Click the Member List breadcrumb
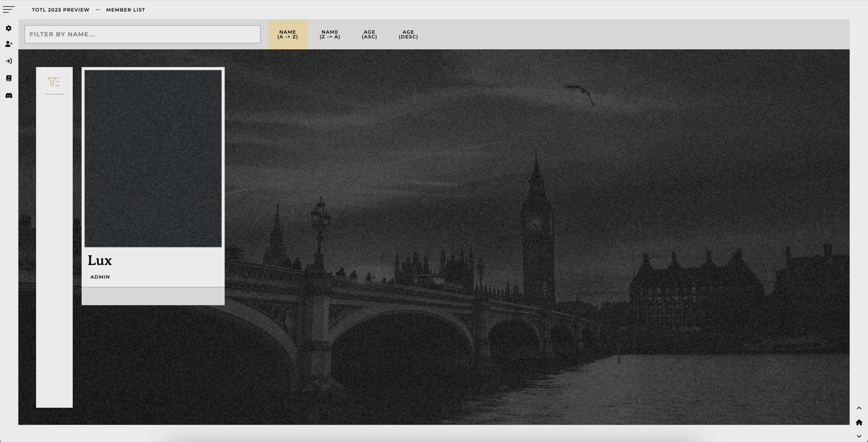 point(126,10)
